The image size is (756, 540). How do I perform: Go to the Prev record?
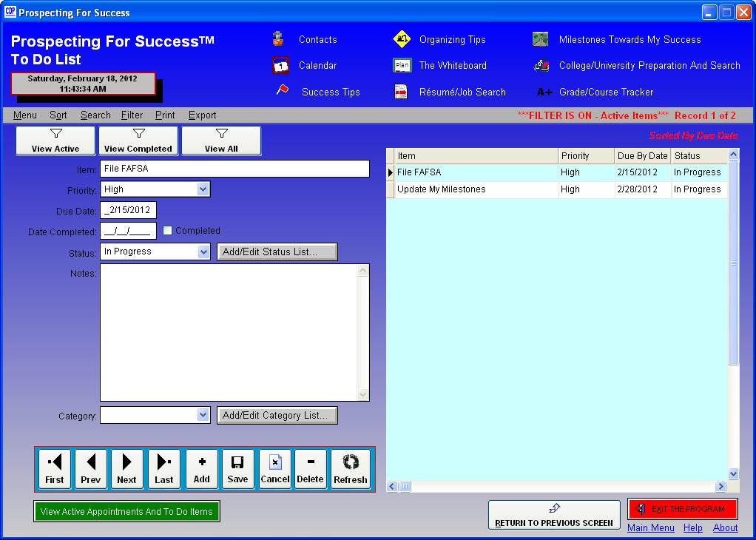91,469
